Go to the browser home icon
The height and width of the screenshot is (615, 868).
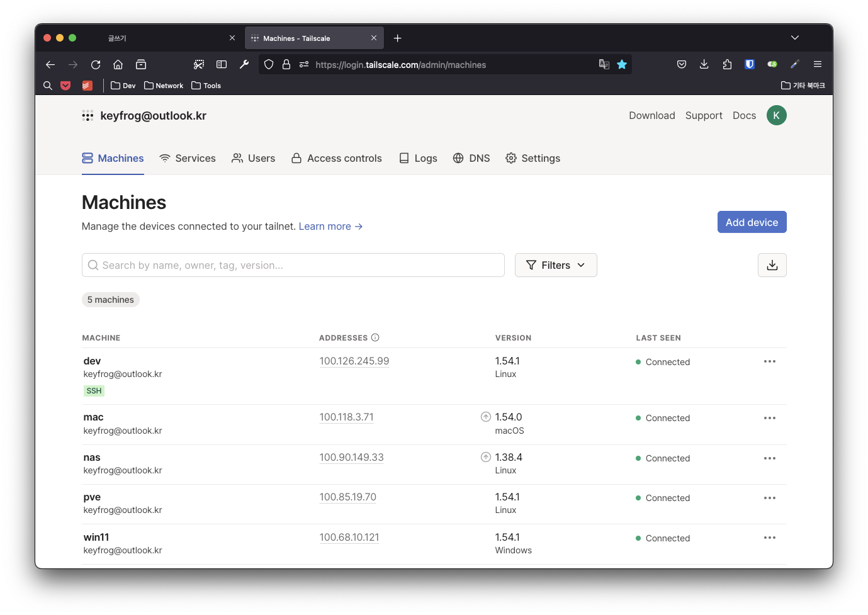point(118,64)
